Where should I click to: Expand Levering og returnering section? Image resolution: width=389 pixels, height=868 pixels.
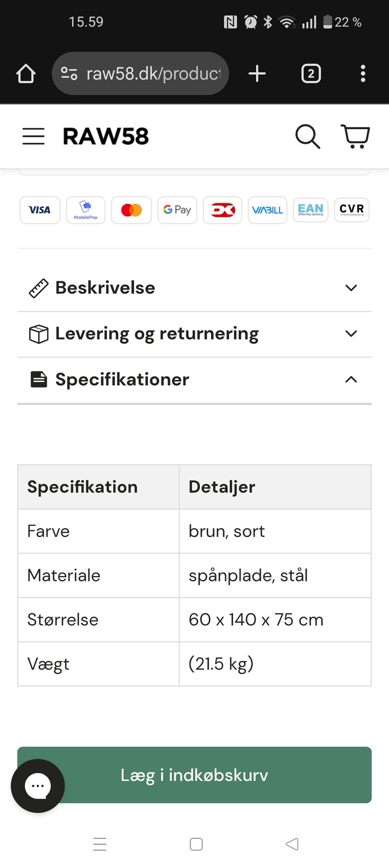[194, 334]
